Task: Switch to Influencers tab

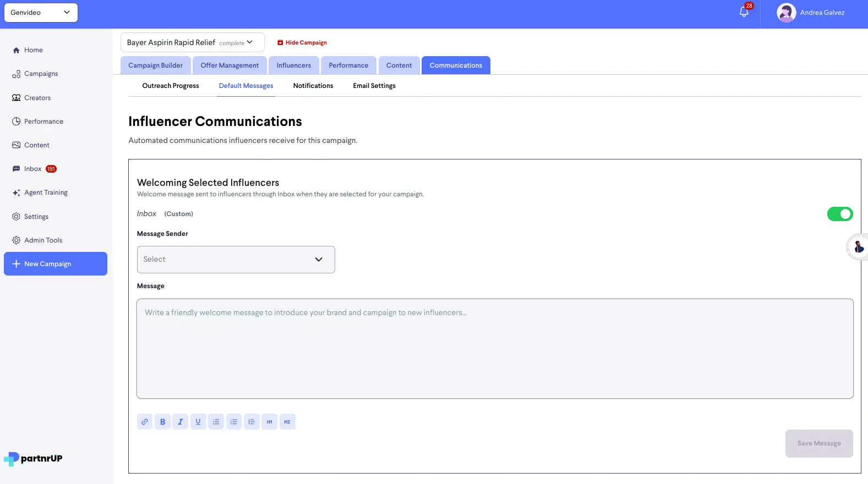Action: pos(294,65)
